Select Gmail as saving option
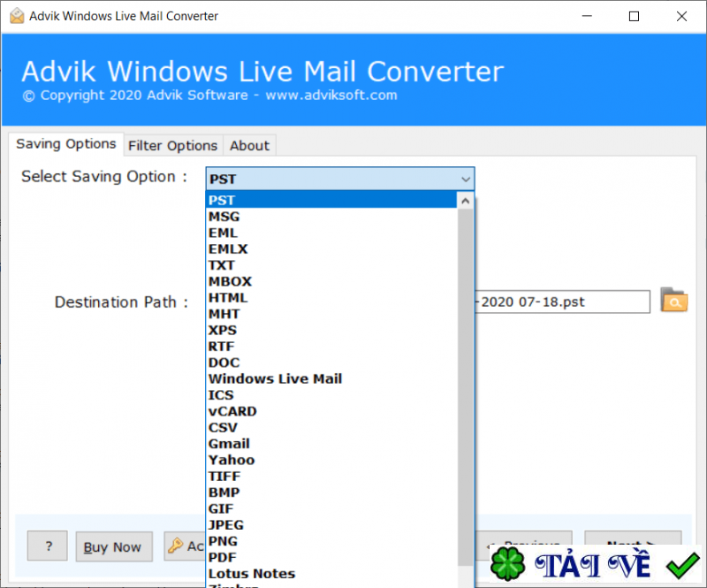The width and height of the screenshot is (707, 588). [331, 444]
